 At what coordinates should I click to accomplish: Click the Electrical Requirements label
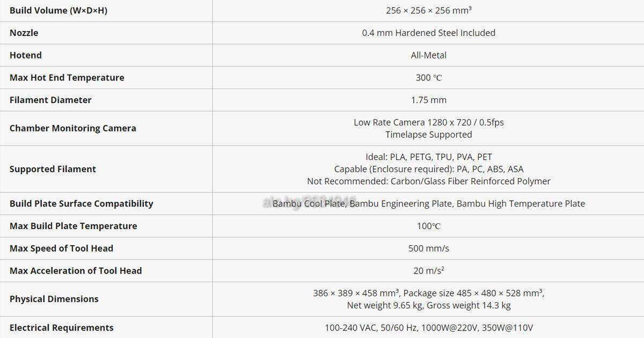(62, 328)
